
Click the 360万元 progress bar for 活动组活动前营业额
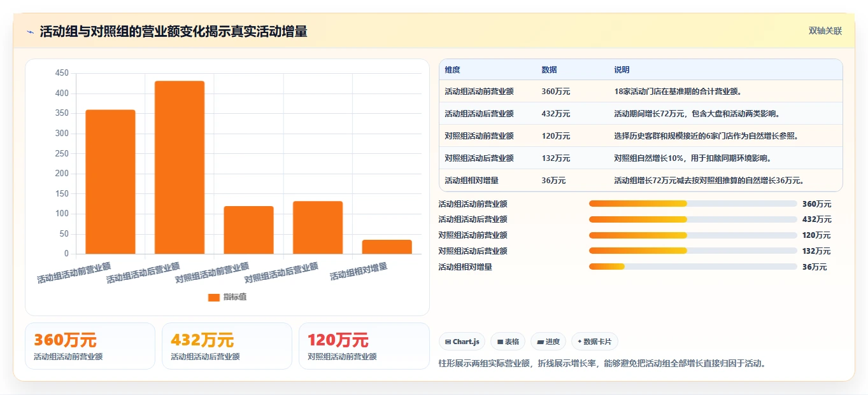coord(693,204)
